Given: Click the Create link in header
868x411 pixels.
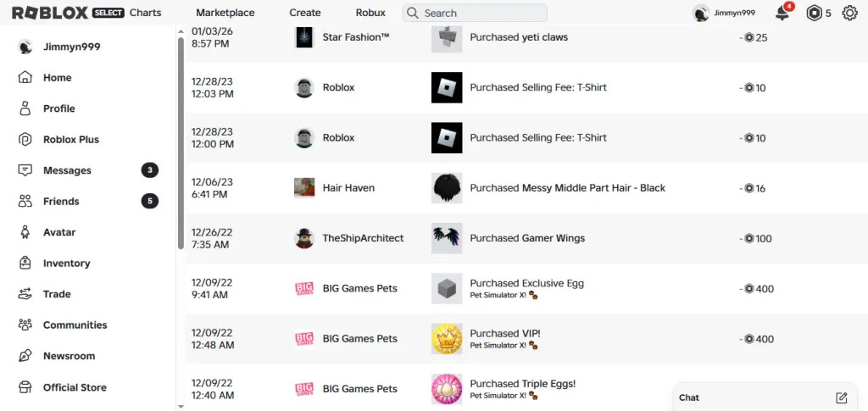Looking at the screenshot, I should click(305, 13).
